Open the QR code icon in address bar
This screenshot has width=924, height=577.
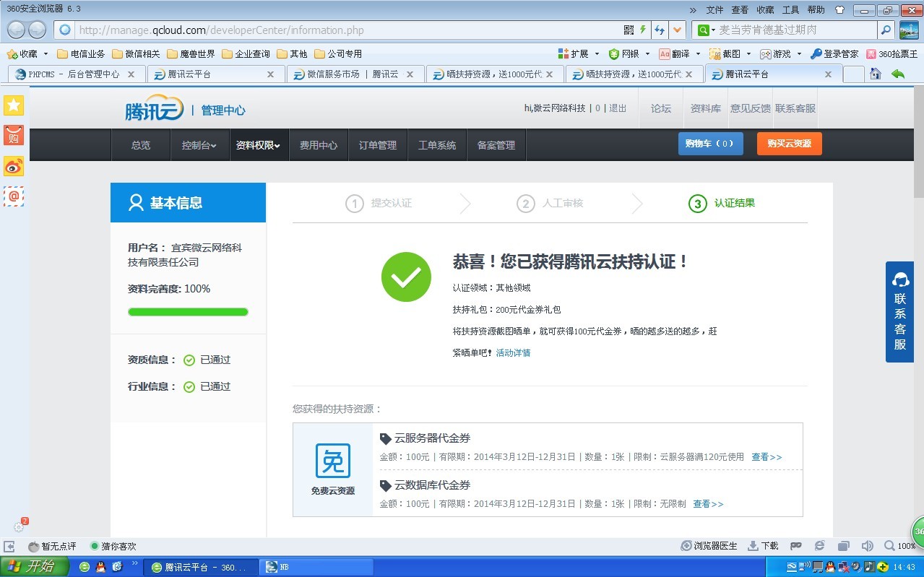point(629,30)
